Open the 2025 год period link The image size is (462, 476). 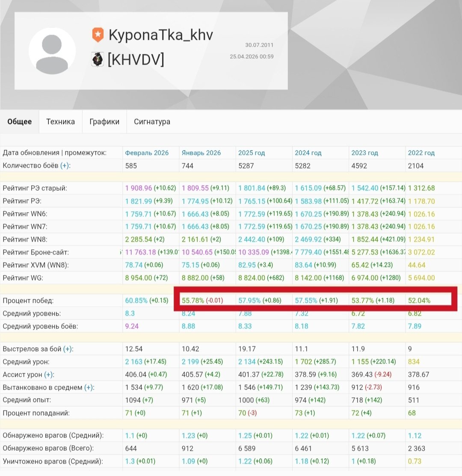252,153
